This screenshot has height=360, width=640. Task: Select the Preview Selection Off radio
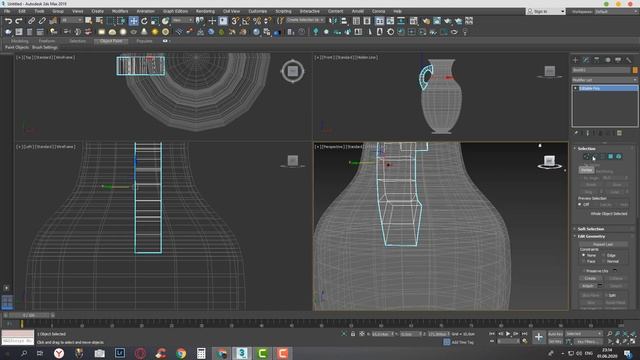coord(580,204)
